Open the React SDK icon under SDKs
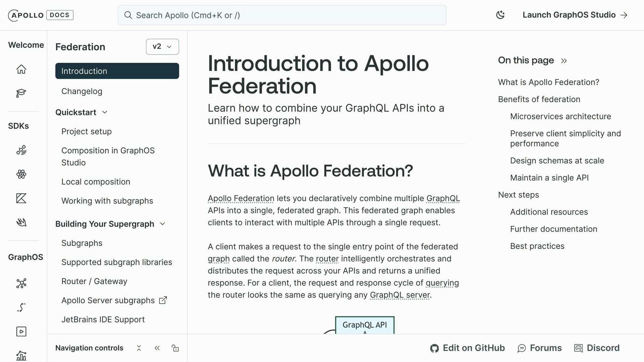The height and width of the screenshot is (362, 644). click(x=21, y=174)
